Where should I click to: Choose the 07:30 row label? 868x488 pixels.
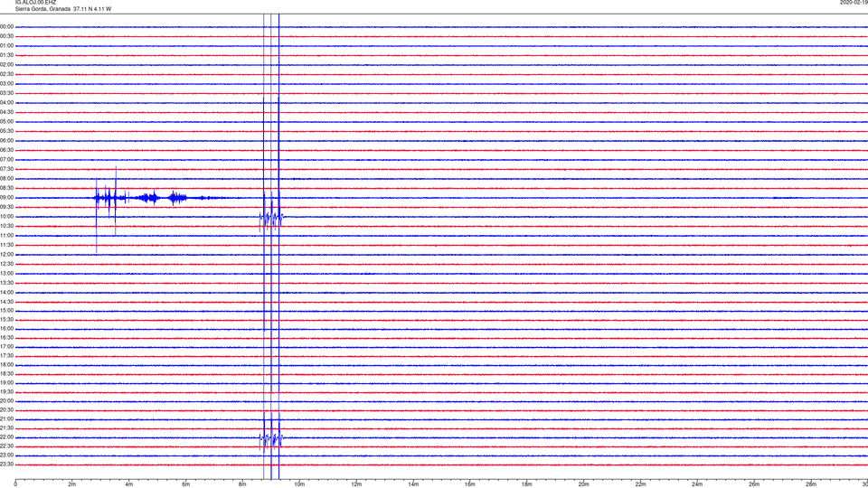(x=6, y=169)
